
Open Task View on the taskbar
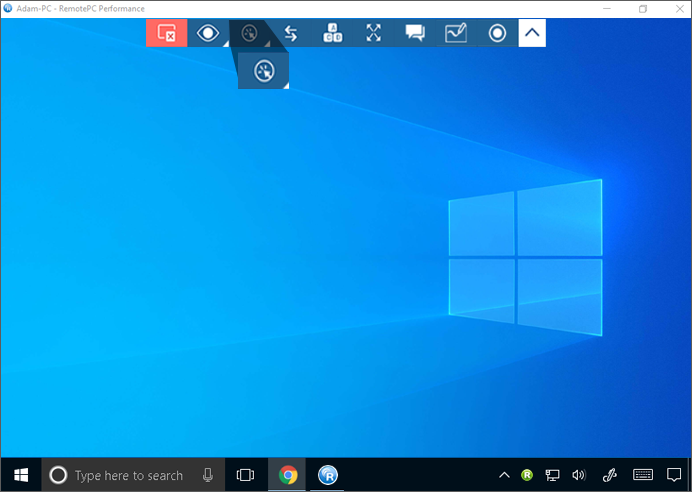tap(245, 475)
